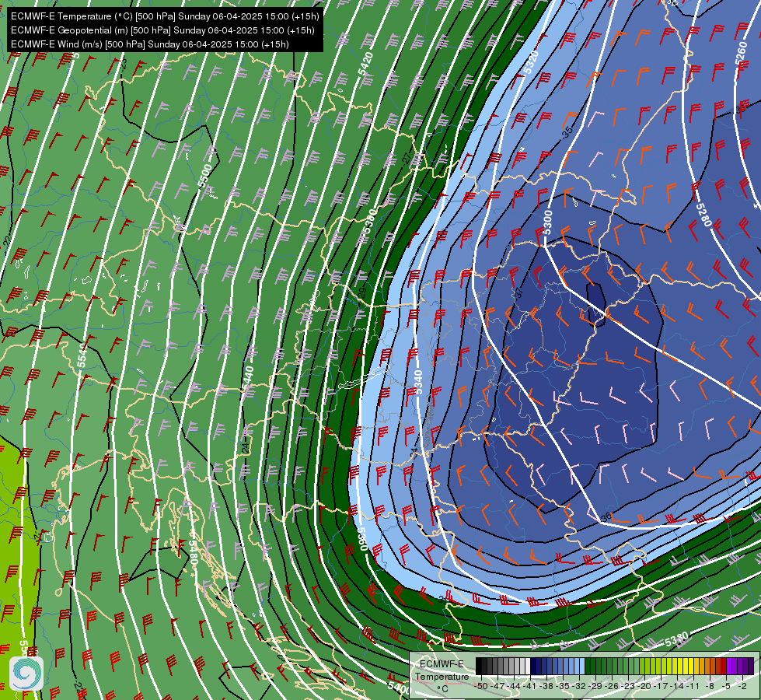Click the 5280 geopotential contour label
The height and width of the screenshot is (700, 761).
[703, 215]
